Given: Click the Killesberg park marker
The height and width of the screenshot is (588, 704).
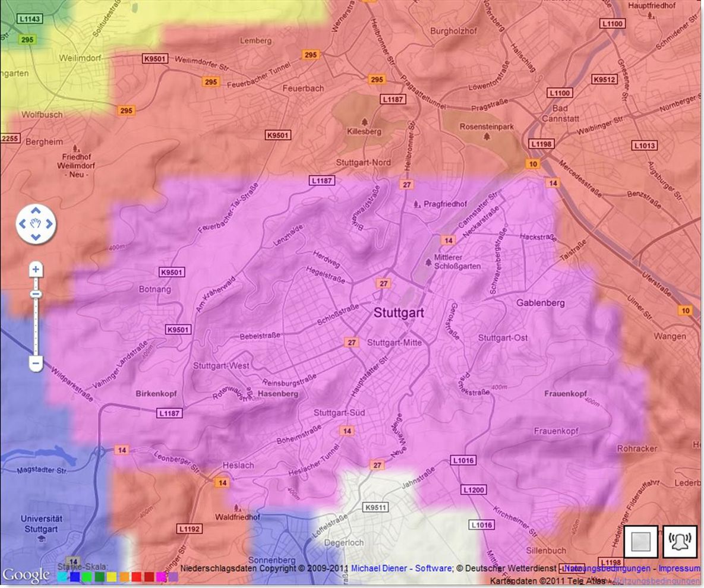Looking at the screenshot, I should point(365,130).
